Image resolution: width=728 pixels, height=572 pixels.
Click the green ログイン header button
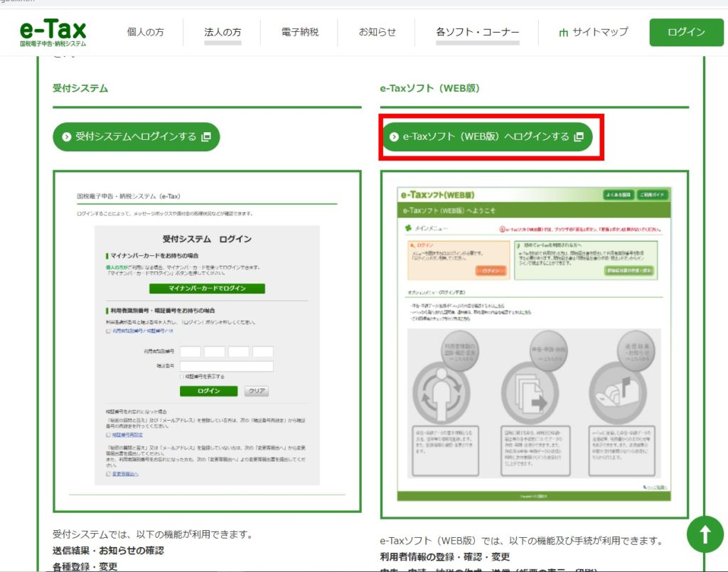686,33
